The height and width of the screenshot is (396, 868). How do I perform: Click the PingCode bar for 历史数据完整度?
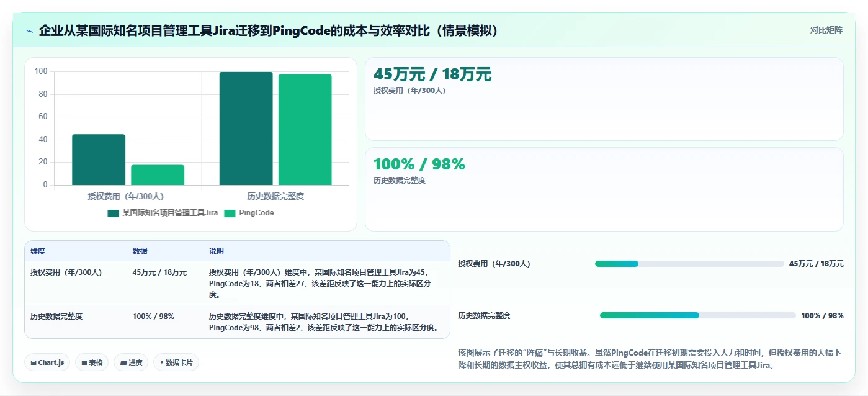[305, 130]
